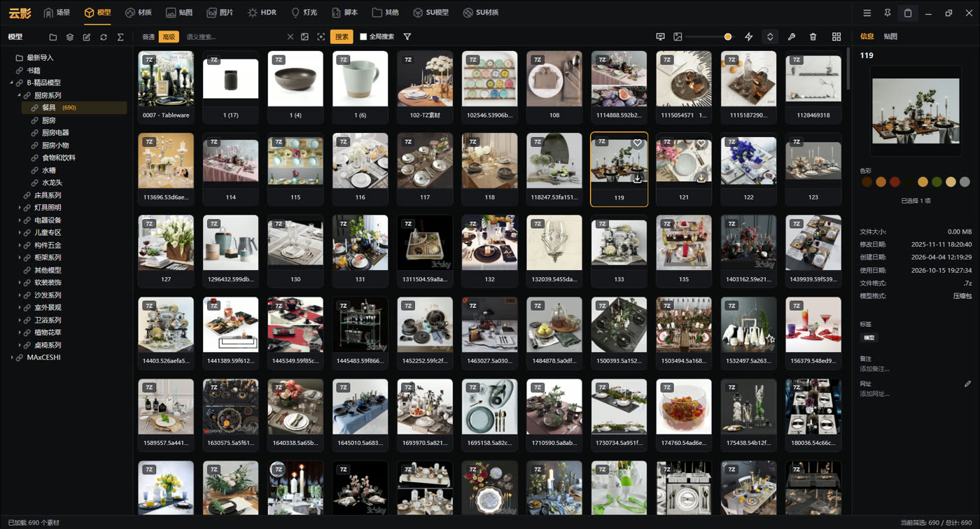980x529 pixels.
Task: Open the search-by-image icon
Action: point(305,37)
